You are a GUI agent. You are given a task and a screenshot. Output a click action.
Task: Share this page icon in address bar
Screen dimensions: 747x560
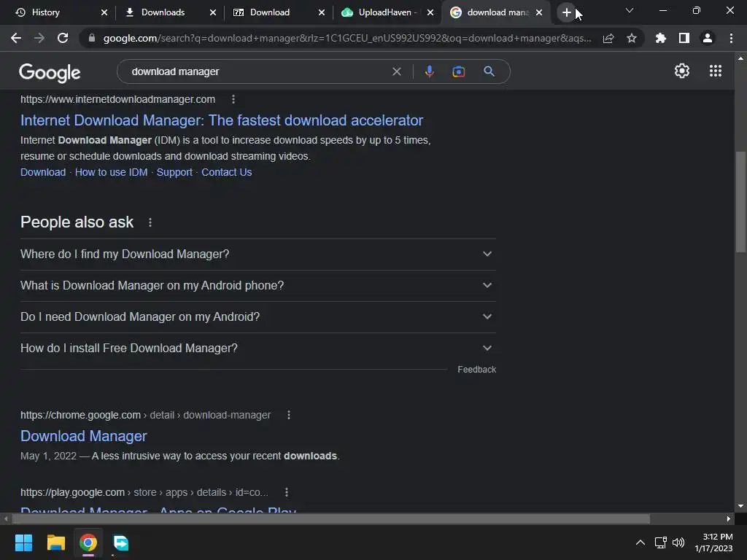coord(608,38)
